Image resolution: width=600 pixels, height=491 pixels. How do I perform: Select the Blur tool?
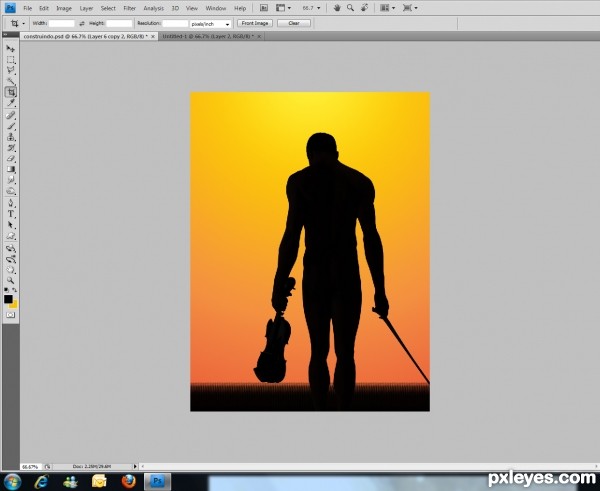(10, 180)
